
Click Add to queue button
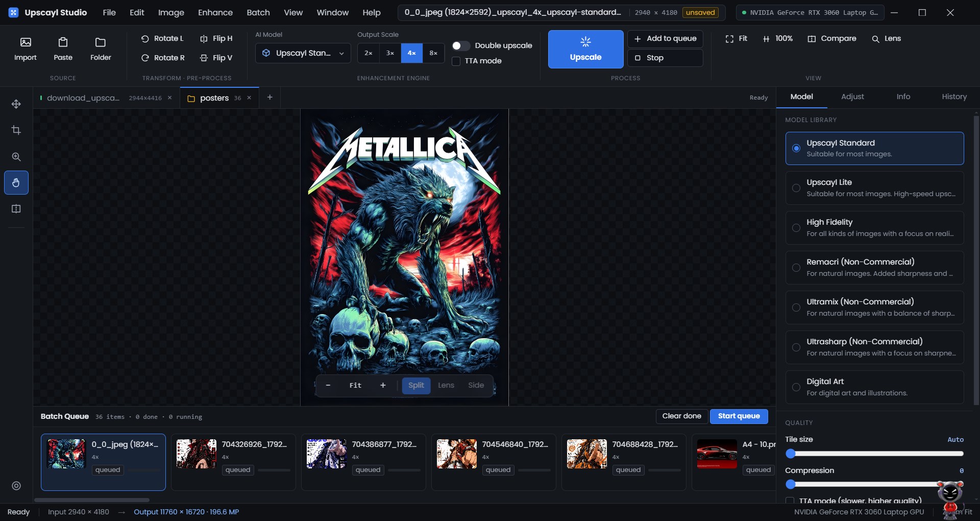click(x=665, y=38)
